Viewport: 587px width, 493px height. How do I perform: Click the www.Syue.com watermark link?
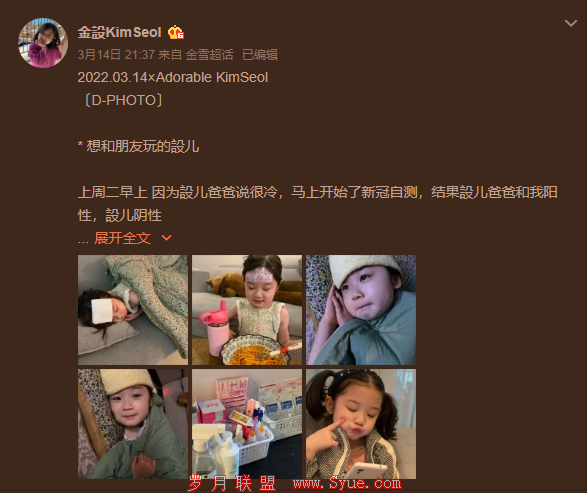347,483
